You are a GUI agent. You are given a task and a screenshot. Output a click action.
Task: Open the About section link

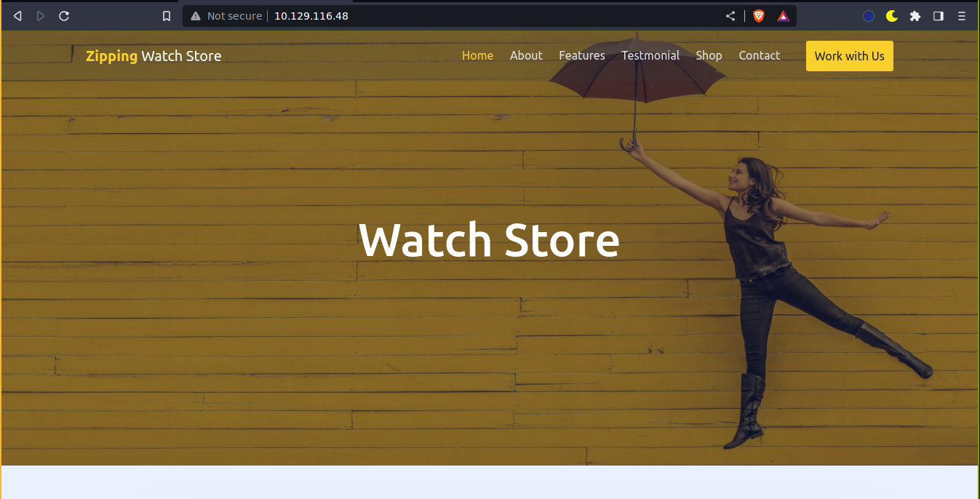point(526,55)
